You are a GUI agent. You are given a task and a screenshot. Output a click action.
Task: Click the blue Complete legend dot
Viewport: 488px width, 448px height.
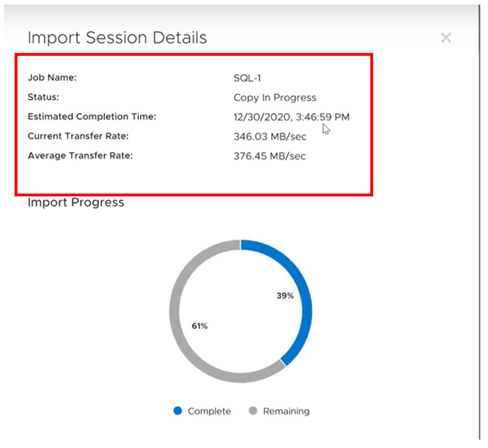178,411
